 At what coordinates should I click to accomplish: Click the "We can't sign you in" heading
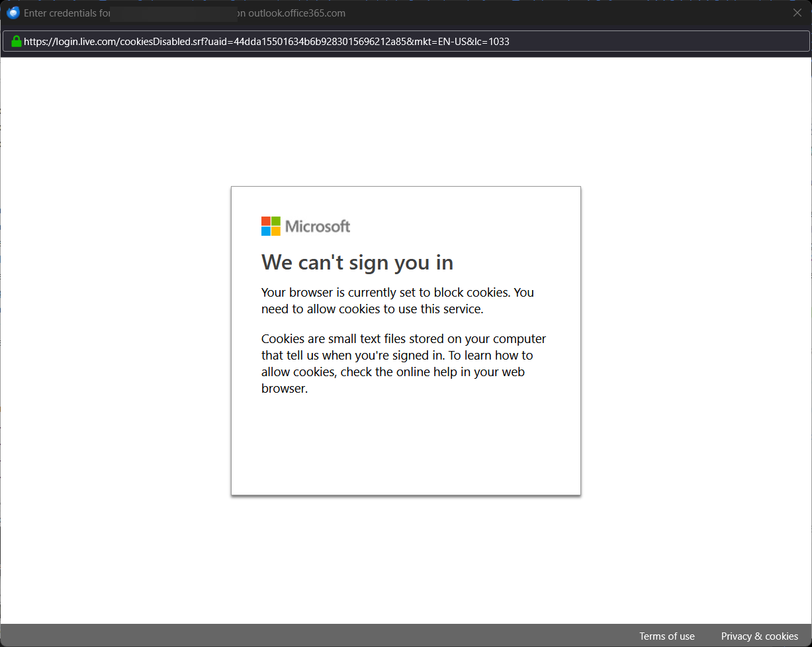point(357,263)
